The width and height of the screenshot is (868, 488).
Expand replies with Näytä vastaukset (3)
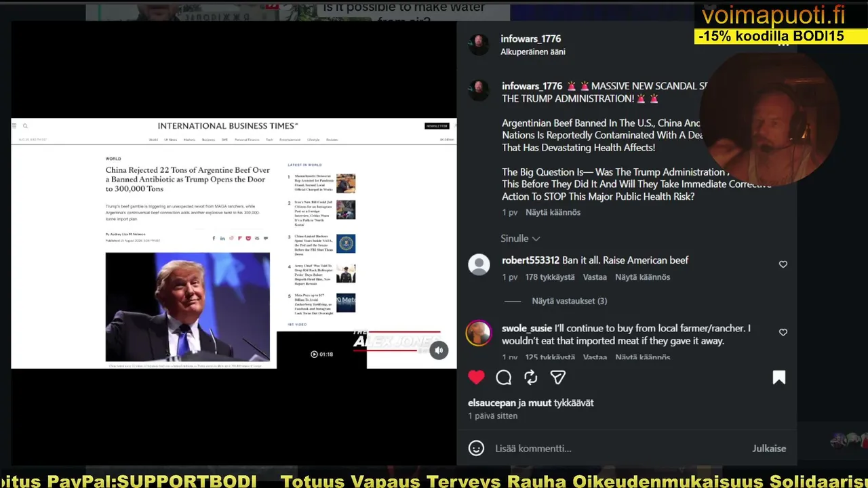tap(570, 301)
